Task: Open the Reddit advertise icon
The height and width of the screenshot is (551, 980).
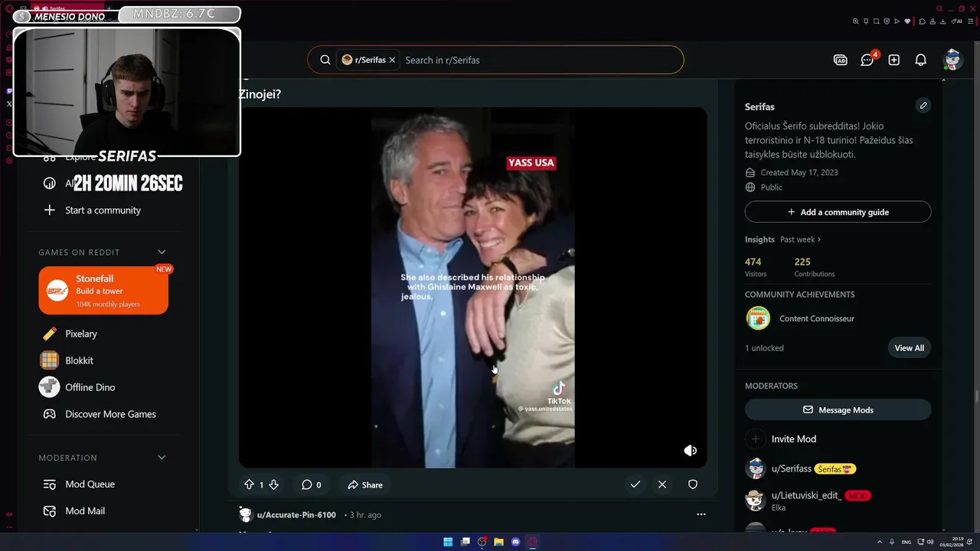Action: (841, 60)
